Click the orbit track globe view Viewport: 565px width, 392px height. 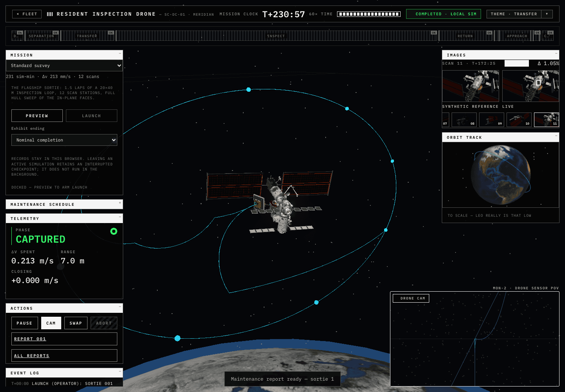coord(501,175)
